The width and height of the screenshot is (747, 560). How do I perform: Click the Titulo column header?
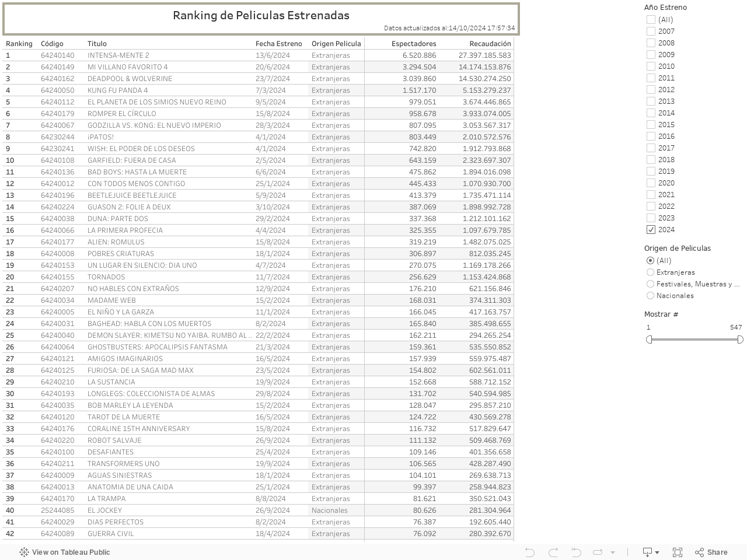[x=97, y=44]
